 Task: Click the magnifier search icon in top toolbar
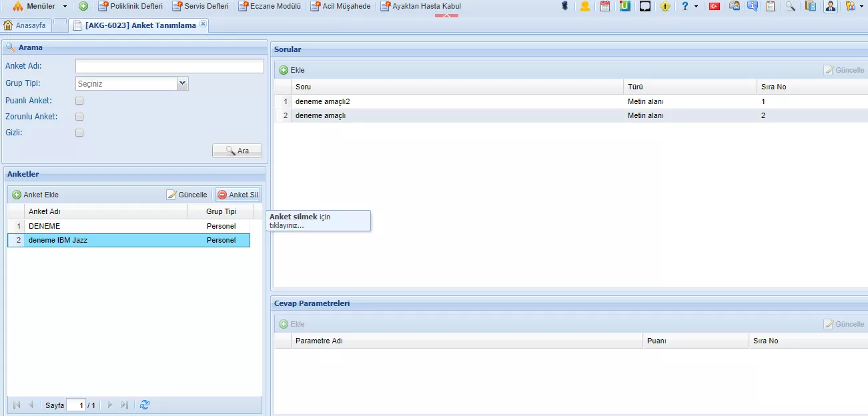[791, 6]
